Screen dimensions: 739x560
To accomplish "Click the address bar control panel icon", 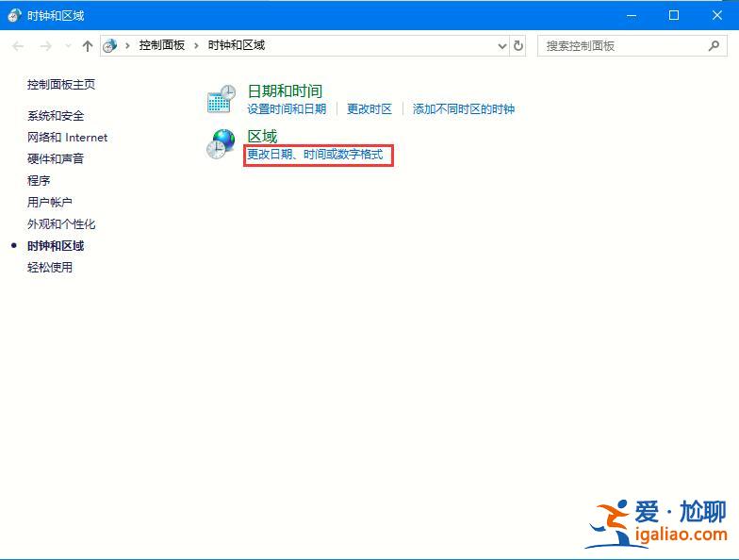I will [x=109, y=45].
